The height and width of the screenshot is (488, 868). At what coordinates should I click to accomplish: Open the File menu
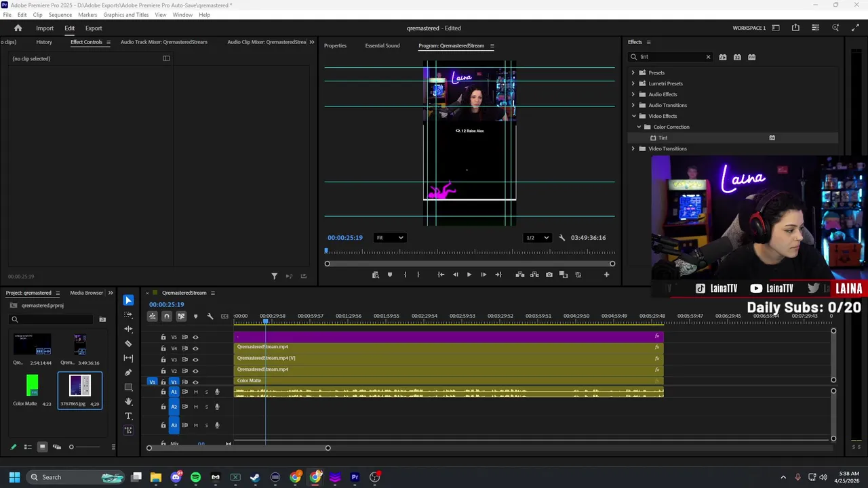pos(7,15)
